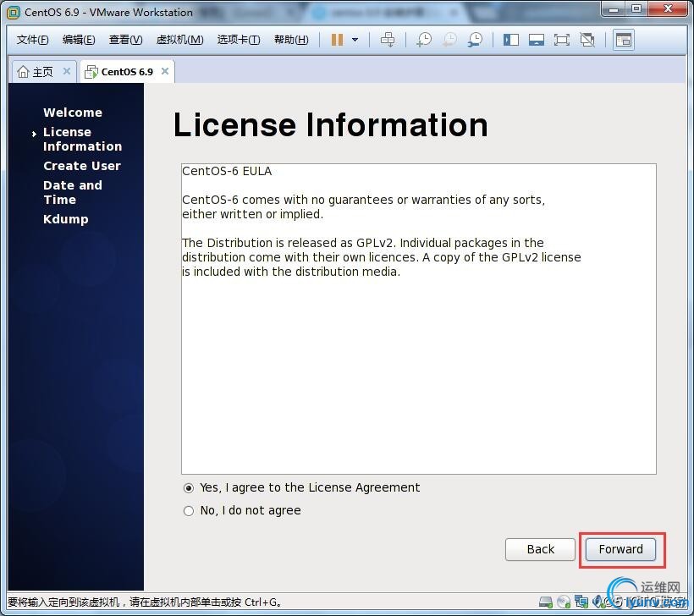Image resolution: width=694 pixels, height=616 pixels.
Task: Open the 帮助(H) menu
Action: coord(291,40)
